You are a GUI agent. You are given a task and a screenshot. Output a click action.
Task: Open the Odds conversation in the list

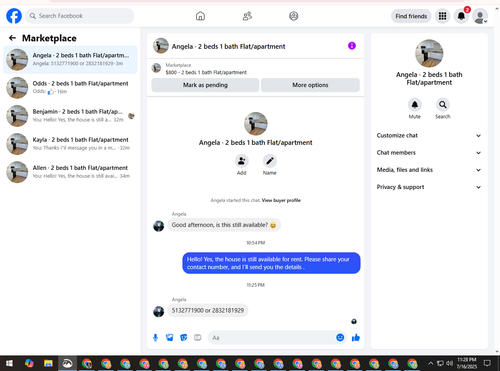coord(70,88)
